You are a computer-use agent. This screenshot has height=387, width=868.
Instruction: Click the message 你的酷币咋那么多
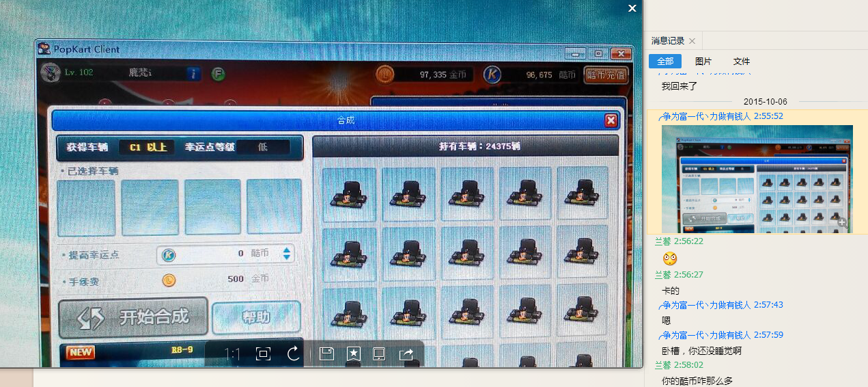[x=698, y=381]
